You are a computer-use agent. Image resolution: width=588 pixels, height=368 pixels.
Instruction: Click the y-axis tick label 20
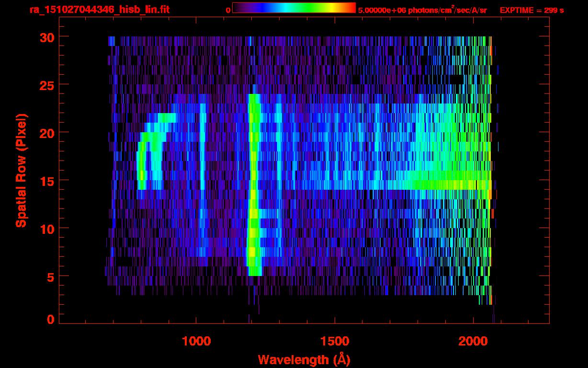click(46, 133)
